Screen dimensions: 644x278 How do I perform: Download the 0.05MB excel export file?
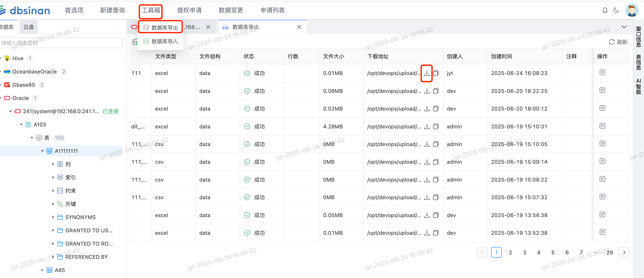pyautogui.click(x=427, y=215)
